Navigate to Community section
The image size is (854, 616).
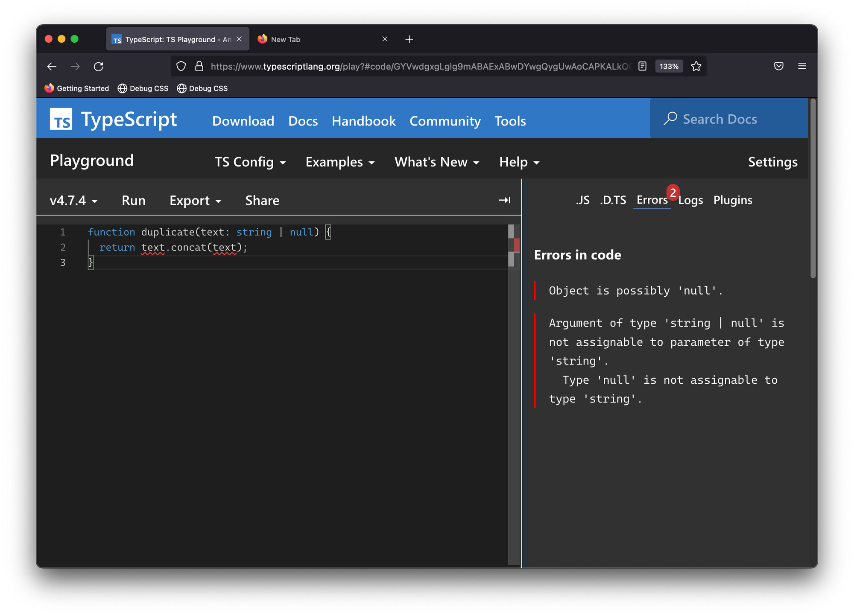click(444, 121)
